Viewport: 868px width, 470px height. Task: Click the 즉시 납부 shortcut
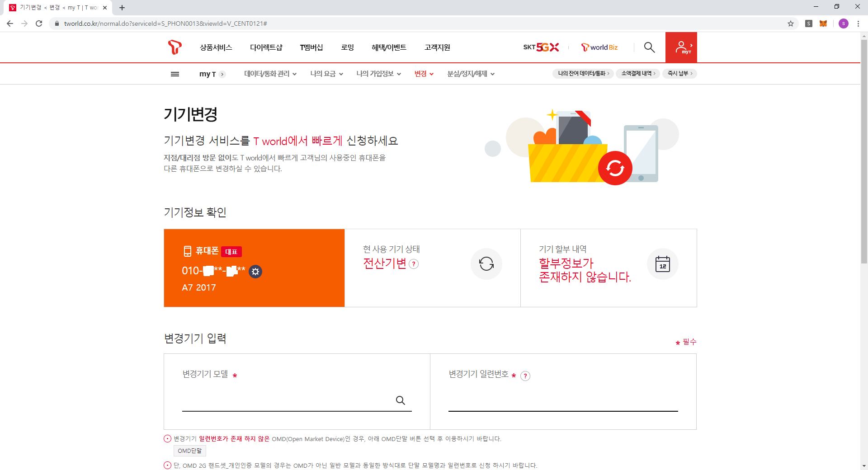(679, 73)
